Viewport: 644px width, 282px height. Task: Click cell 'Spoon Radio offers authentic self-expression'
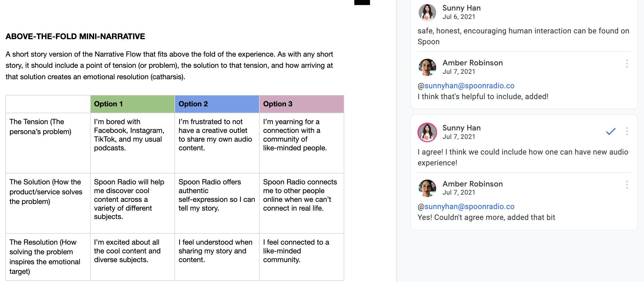[217, 203]
